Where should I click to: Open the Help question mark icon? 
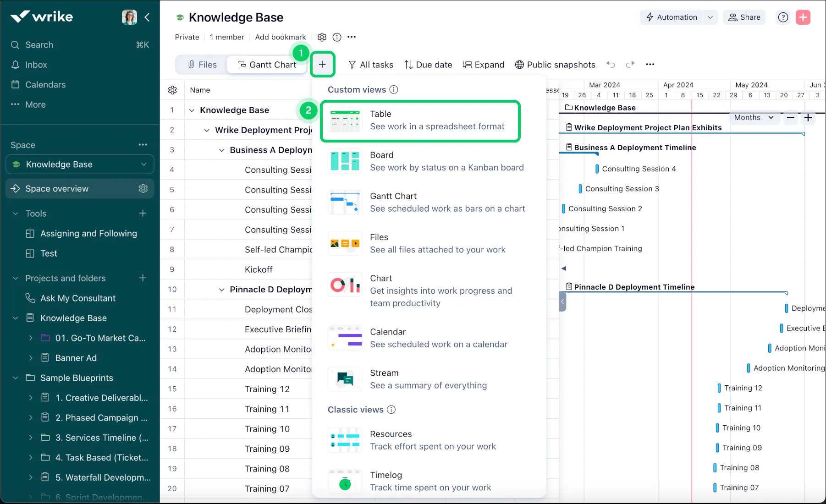coord(782,17)
